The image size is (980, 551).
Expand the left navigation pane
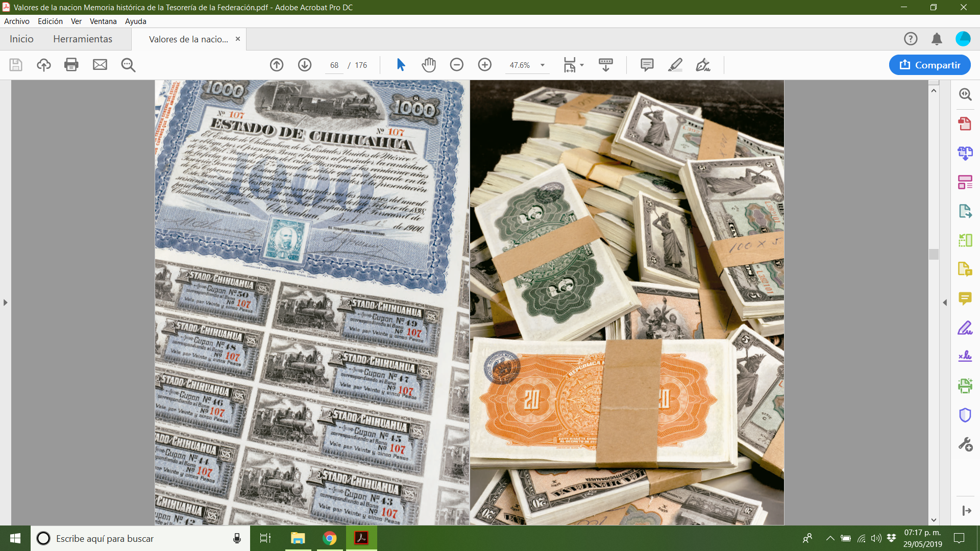click(5, 303)
